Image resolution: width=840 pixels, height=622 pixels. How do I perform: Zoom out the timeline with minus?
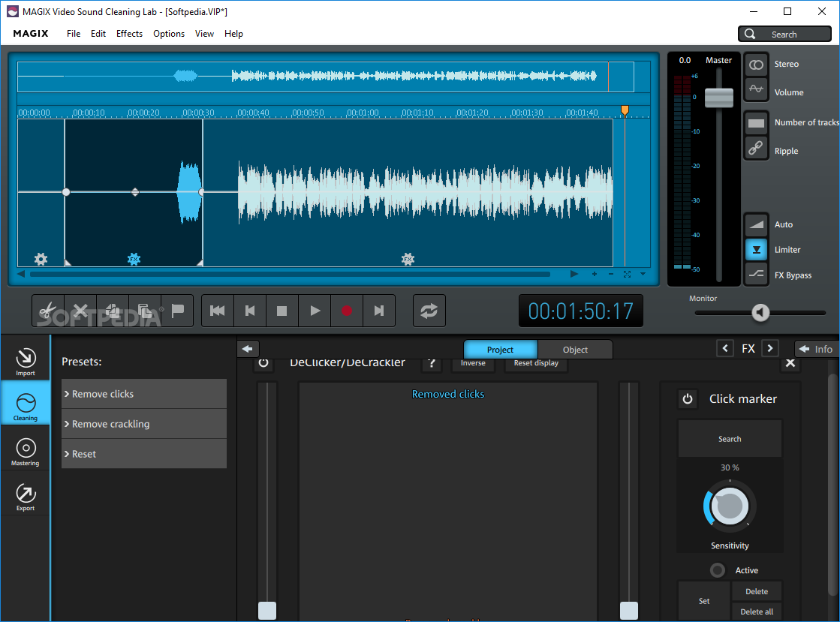click(611, 274)
